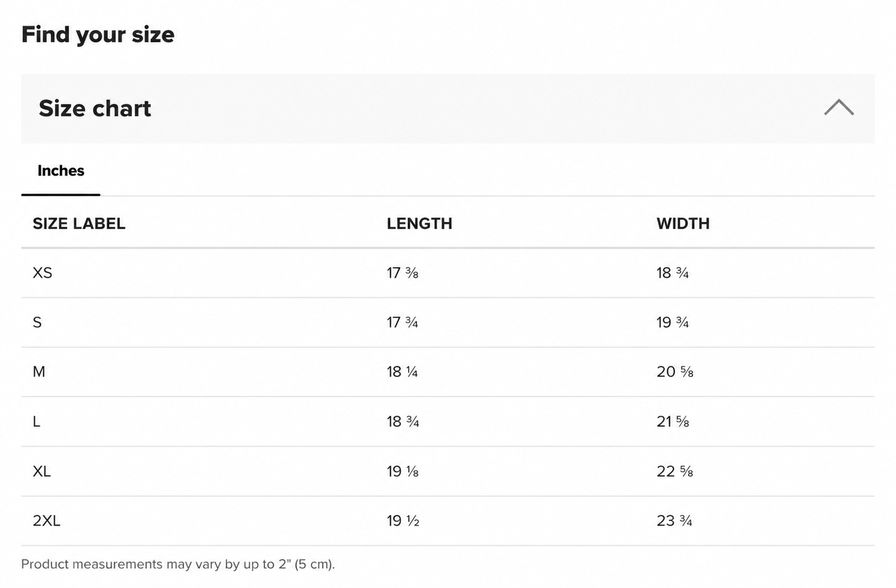This screenshot has height=588, width=896.
Task: Collapse the Size chart chevron arrow
Action: [x=839, y=108]
